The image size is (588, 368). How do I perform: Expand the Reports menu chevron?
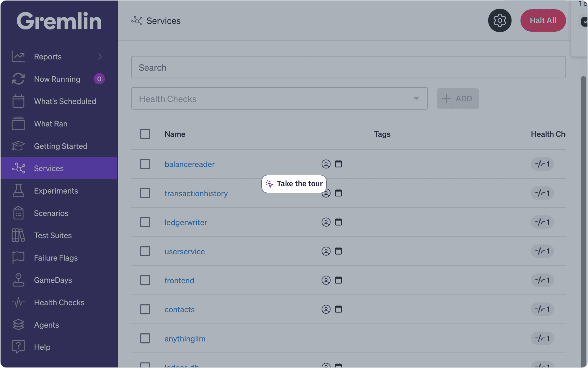point(100,56)
